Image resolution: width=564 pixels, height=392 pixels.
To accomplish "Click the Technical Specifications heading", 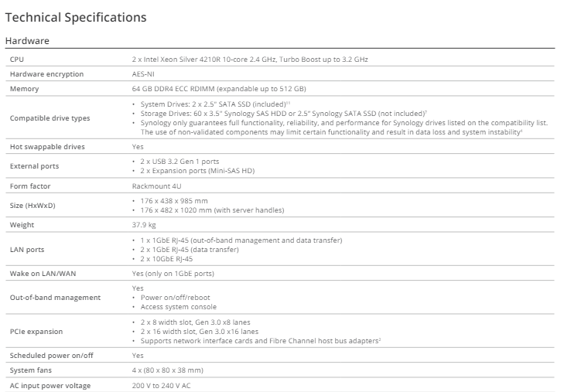I will click(x=76, y=16).
